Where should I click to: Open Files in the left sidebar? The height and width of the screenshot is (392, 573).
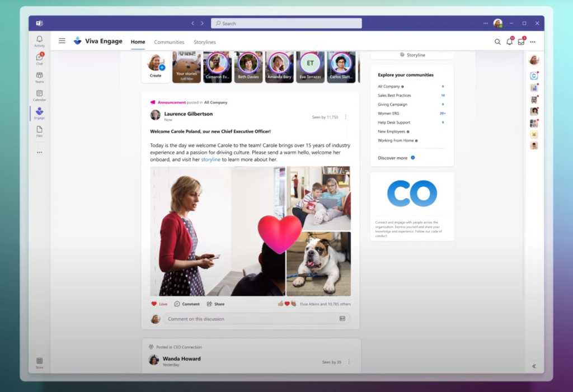(x=39, y=131)
